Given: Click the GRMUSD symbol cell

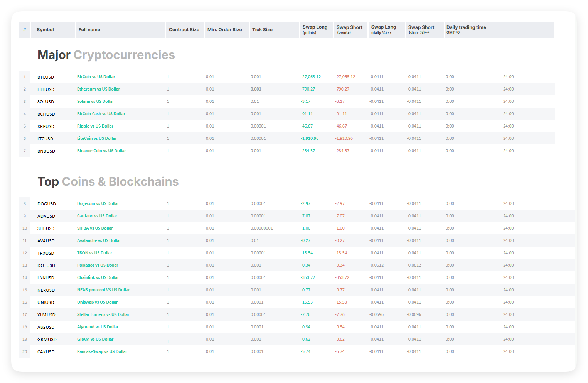Looking at the screenshot, I should tap(47, 339).
